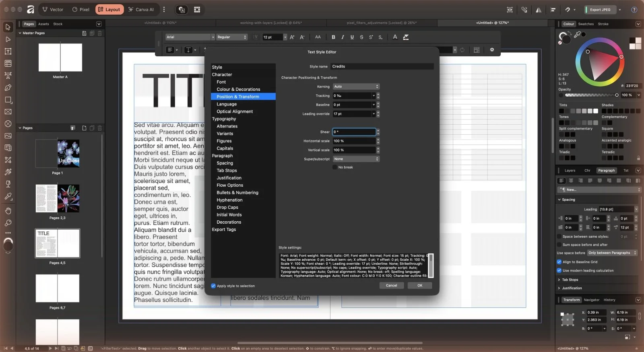Select the Frame Text tool
The height and width of the screenshot is (352, 644).
[x=8, y=51]
